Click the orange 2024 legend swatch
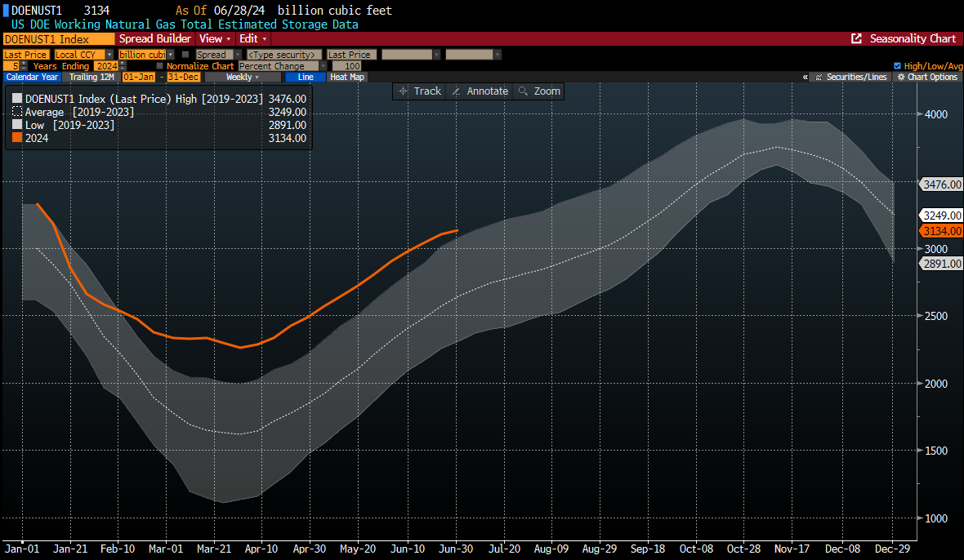 coord(17,137)
